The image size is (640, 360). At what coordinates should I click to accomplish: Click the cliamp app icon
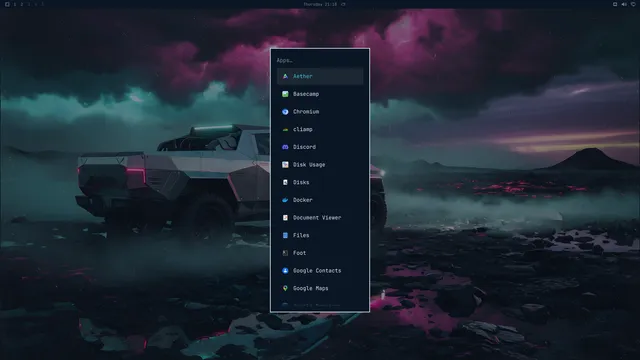tap(285, 129)
